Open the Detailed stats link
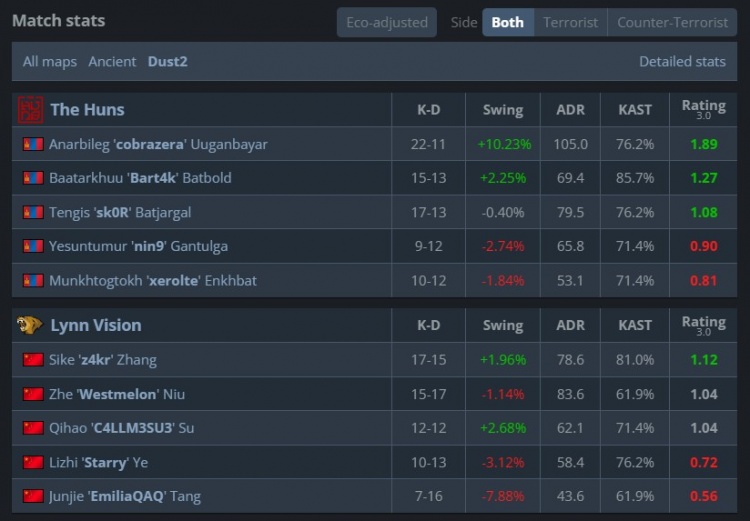Viewport: 750px width, 521px height. 682,61
